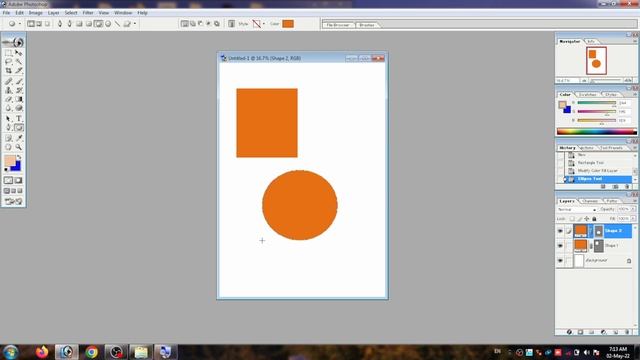
Task: Open the File Browser tab
Action: point(338,25)
